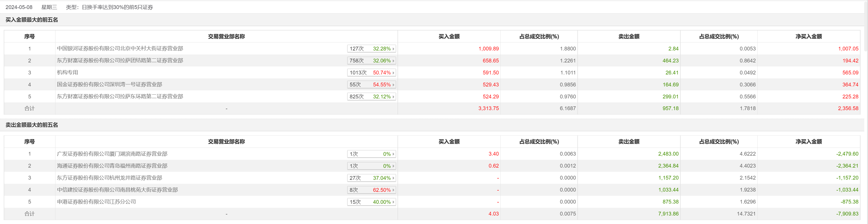Open 中信建投证券南昌桃苑大街证券营业部 link
The width and height of the screenshot is (868, 224).
(x=117, y=190)
